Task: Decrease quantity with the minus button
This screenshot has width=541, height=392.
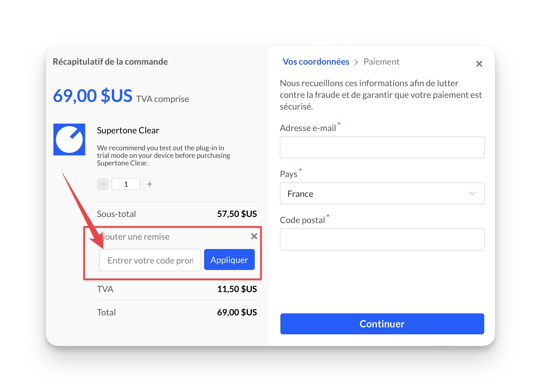Action: (x=103, y=184)
